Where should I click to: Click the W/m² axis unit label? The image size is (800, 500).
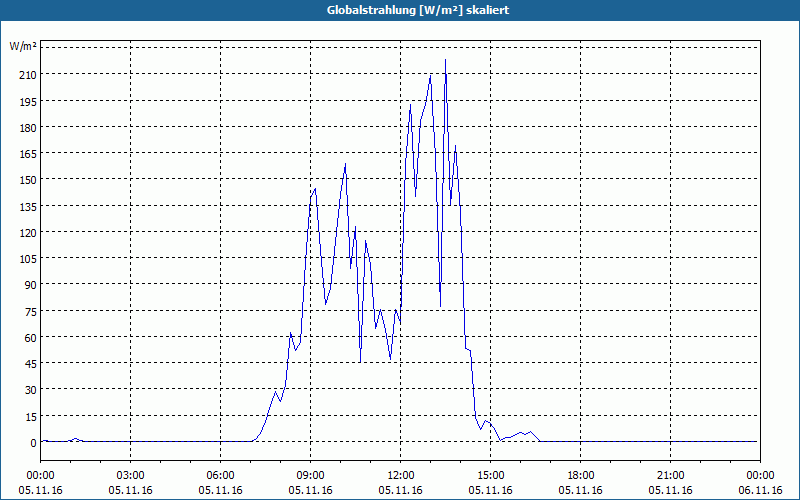click(23, 46)
